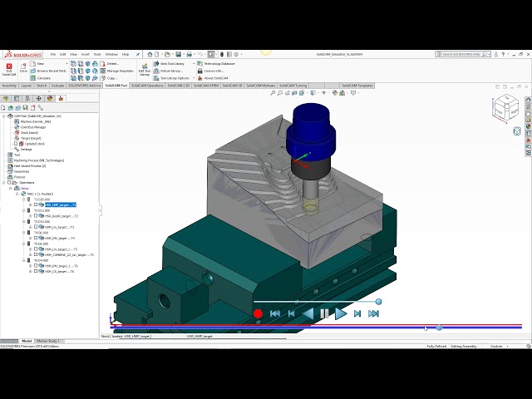Viewport: 532px width, 399px height.
Task: Switch to the SolidCAM Operations tab
Action: pyautogui.click(x=147, y=86)
